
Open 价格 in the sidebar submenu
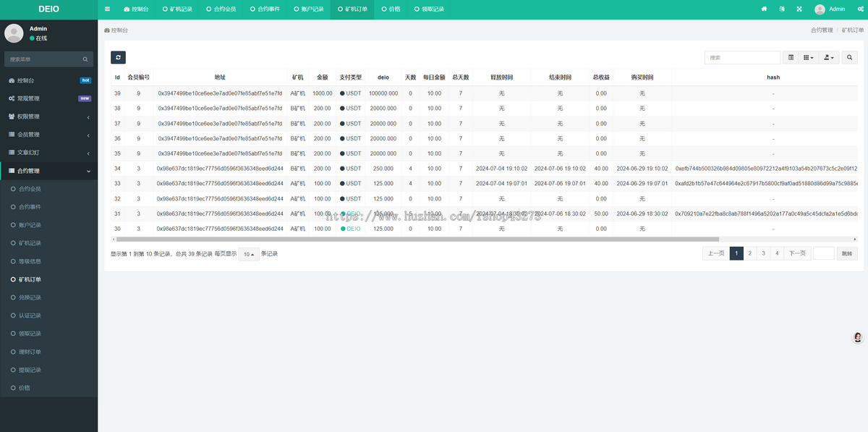48,388
